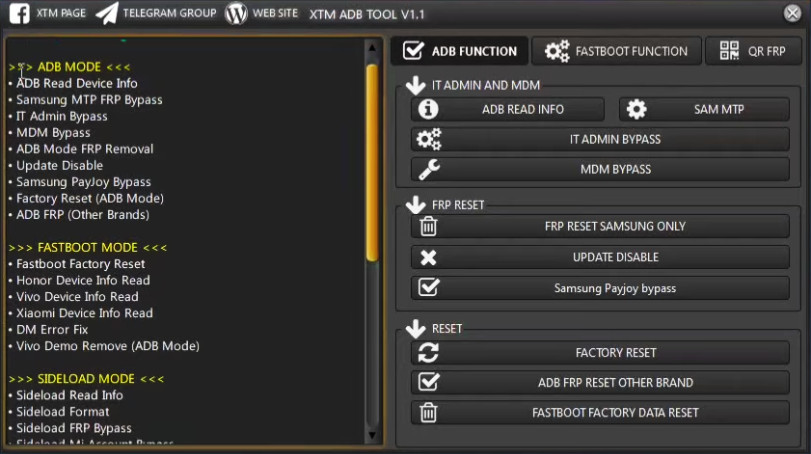Click '>>> SIDELOAD MODE <<<' heading
This screenshot has height=454, width=811.
tap(86, 379)
